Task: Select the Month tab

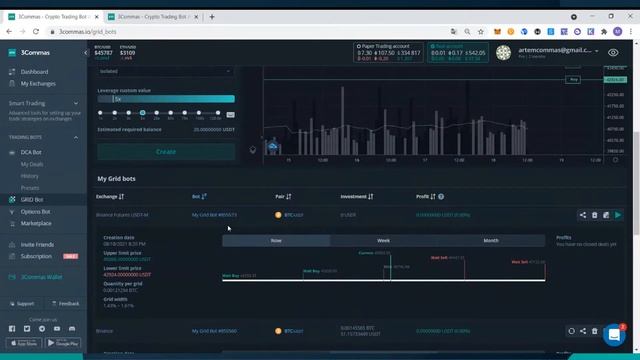Action: 491,241
